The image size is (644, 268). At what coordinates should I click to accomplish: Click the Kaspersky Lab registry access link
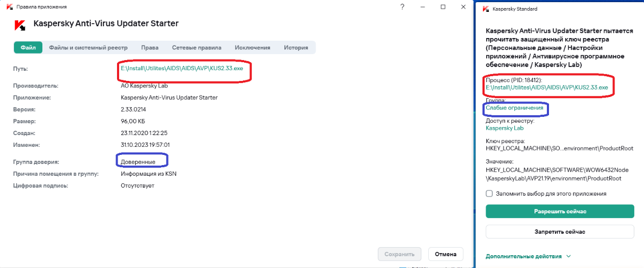[504, 128]
